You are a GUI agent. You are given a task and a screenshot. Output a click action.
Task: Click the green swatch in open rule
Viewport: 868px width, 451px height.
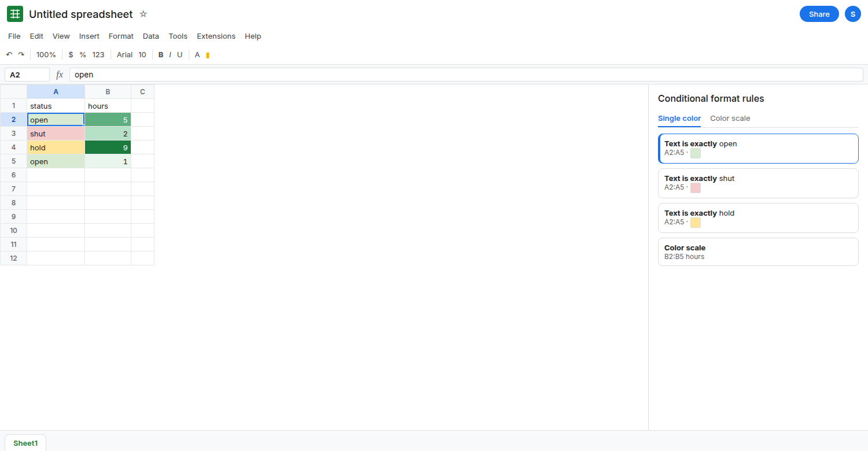tap(696, 153)
